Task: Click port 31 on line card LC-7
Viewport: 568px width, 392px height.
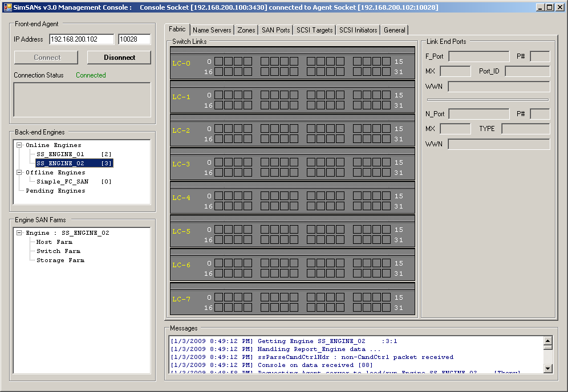Action: point(386,307)
